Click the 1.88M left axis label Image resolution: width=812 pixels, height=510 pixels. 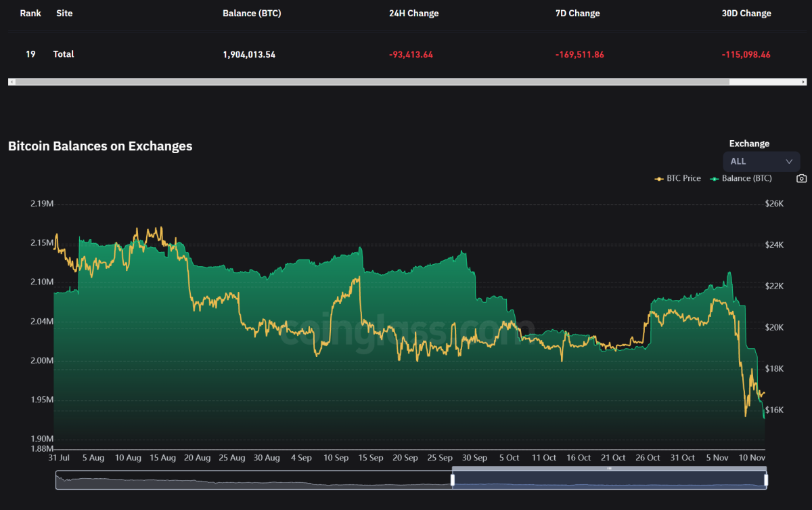tap(42, 448)
